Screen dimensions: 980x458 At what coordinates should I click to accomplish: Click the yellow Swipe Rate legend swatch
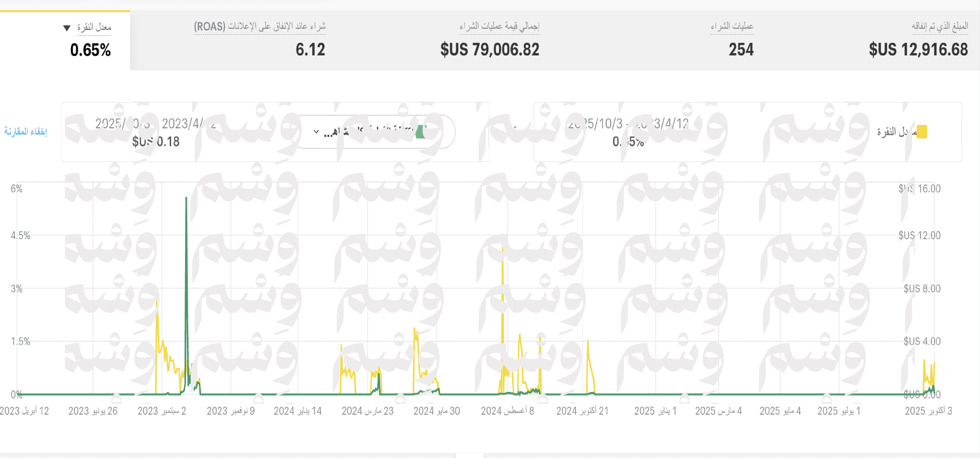click(x=921, y=131)
